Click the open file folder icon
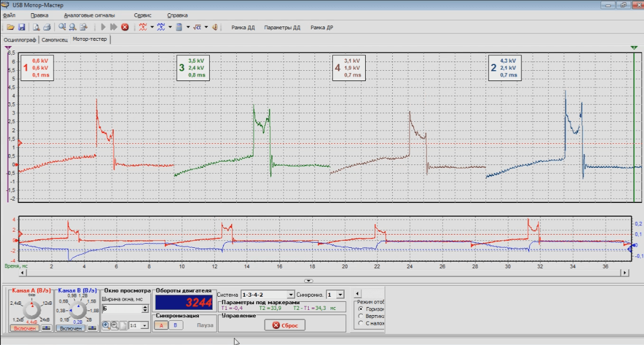This screenshot has height=345, width=644. 10,27
